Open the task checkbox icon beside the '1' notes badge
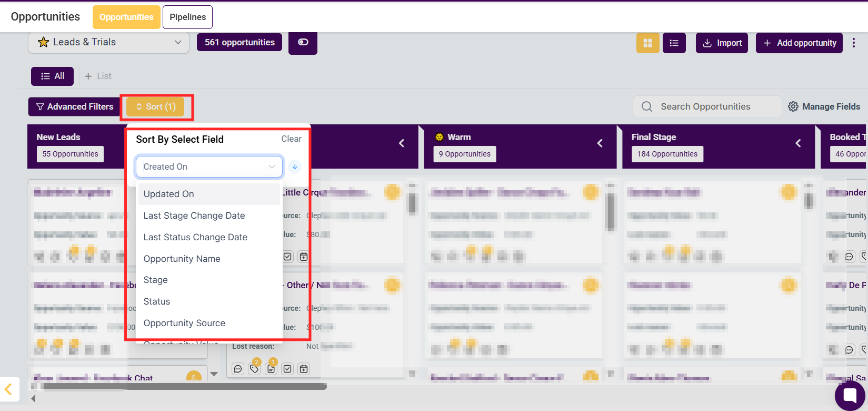The image size is (868, 411). [x=287, y=369]
